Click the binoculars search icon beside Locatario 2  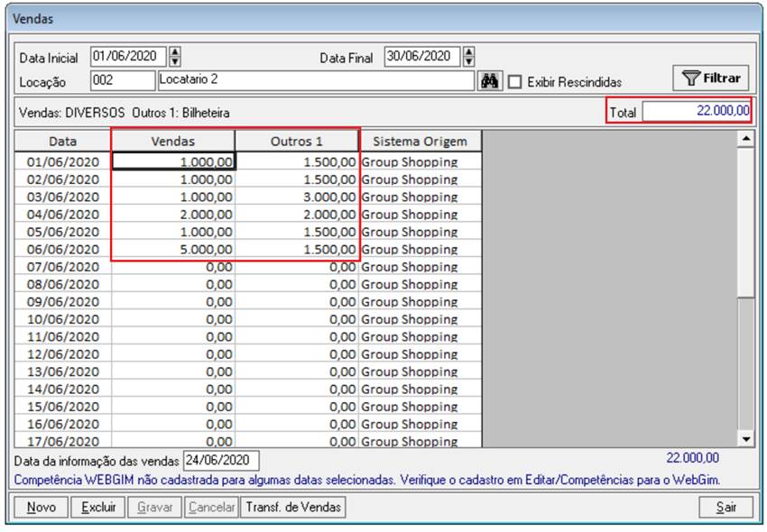tap(490, 80)
